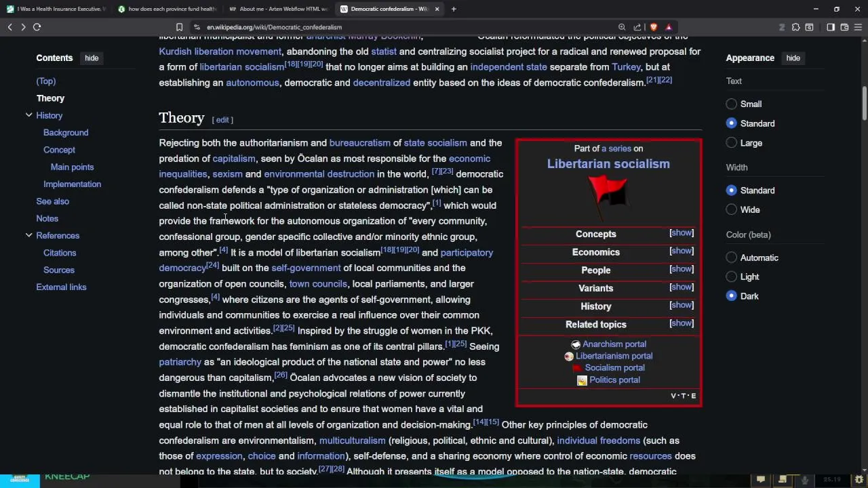
Task: Edit the Theory section via edit link
Action: 222,120
